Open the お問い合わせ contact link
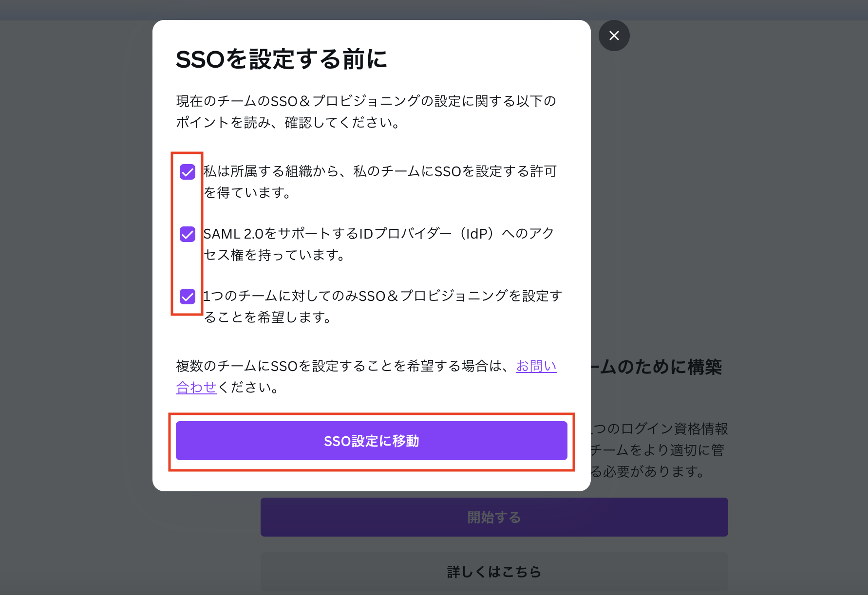Image resolution: width=868 pixels, height=595 pixels. click(x=536, y=366)
